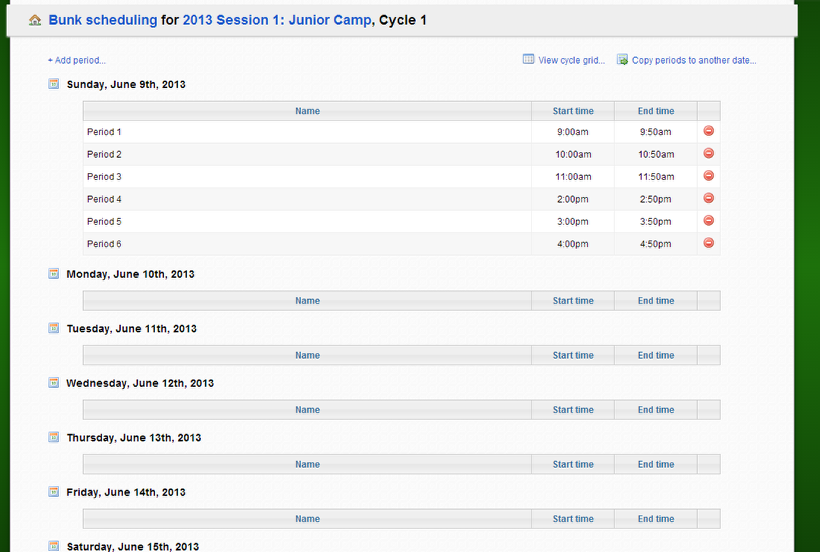Viewport: 820px width, 552px height.
Task: Click red delete icon for Period 6
Action: click(x=709, y=243)
